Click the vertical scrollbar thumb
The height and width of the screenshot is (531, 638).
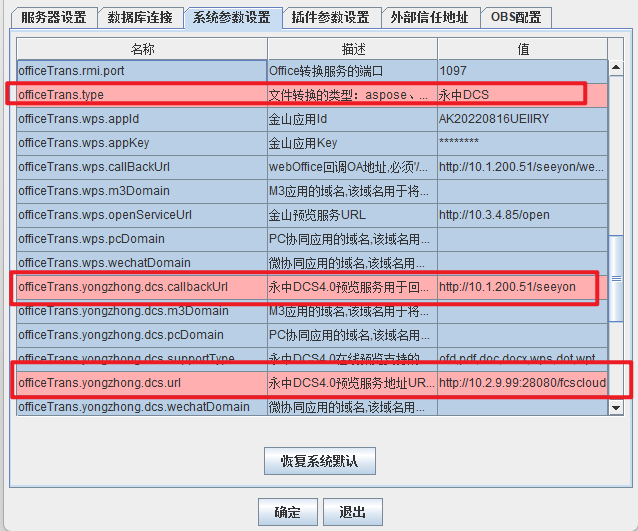(616, 278)
